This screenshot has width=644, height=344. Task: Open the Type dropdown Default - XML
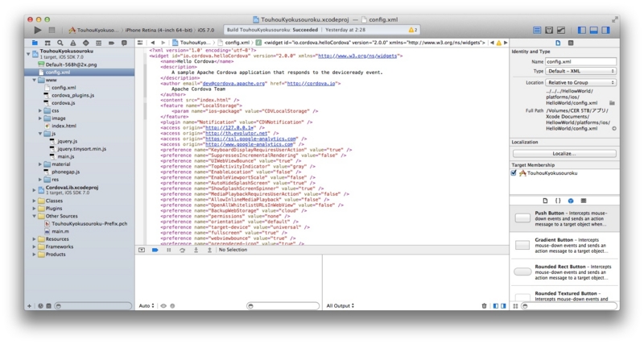(580, 71)
